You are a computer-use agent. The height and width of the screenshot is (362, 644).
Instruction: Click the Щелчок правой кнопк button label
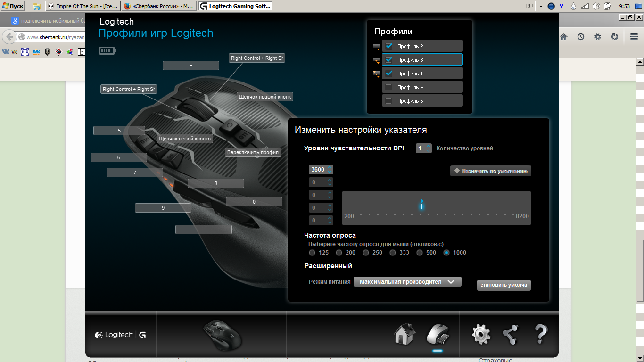click(x=265, y=97)
